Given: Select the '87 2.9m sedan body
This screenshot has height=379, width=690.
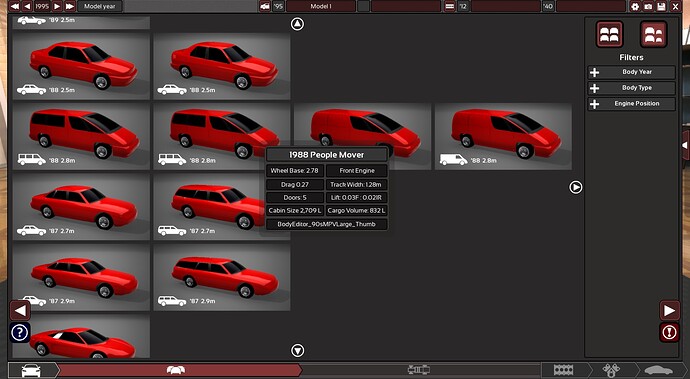Looking at the screenshot, I should [x=81, y=277].
